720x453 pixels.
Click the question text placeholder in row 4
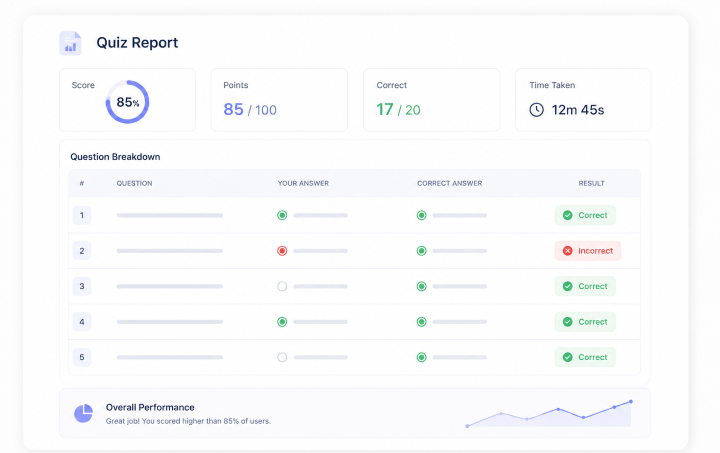tap(170, 322)
